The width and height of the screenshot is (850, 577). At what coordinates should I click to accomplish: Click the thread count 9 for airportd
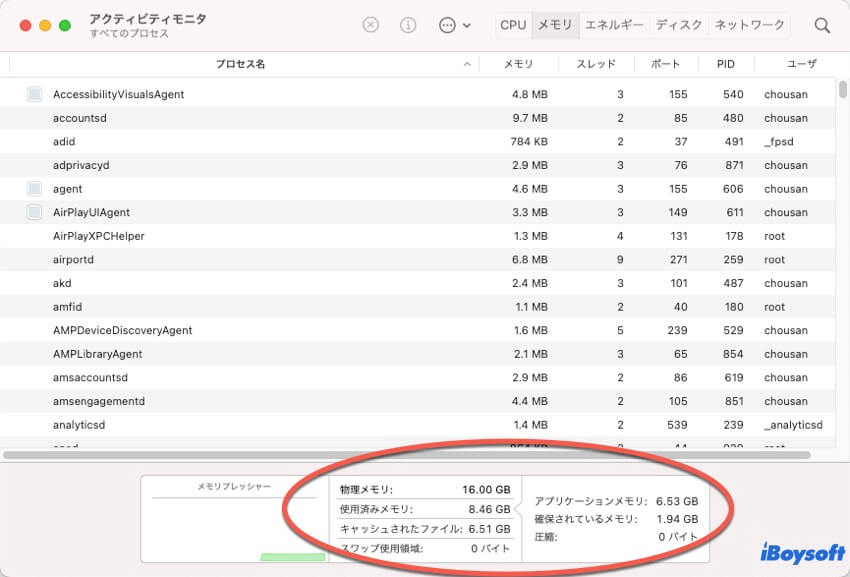point(620,259)
